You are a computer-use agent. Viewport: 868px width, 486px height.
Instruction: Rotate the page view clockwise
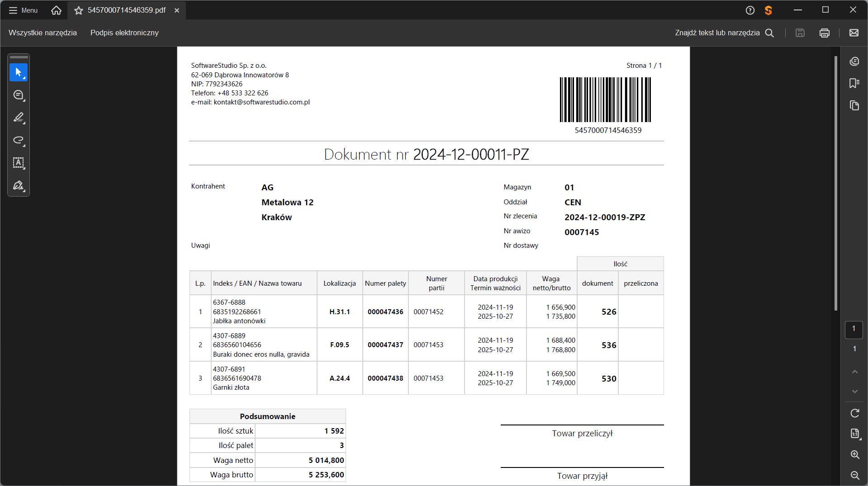click(x=854, y=413)
